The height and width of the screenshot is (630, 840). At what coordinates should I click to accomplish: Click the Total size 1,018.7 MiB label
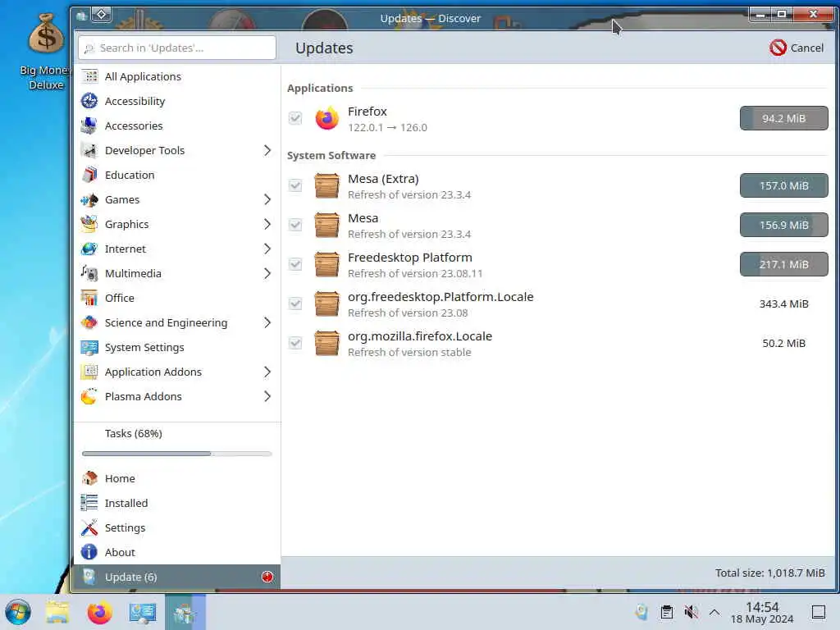point(769,573)
